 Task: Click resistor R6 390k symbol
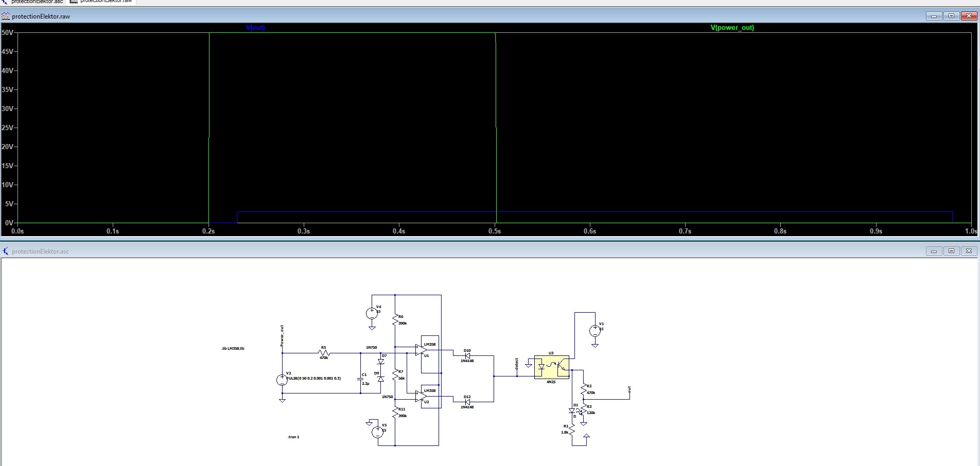click(395, 320)
